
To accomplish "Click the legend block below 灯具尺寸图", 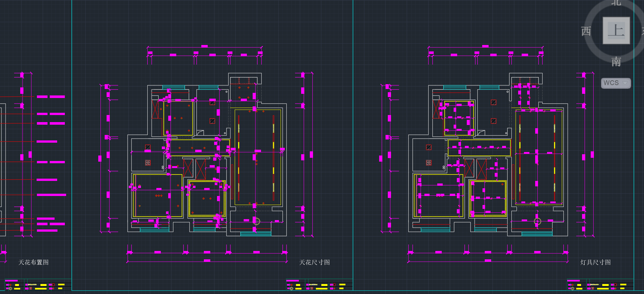I will [600, 285].
